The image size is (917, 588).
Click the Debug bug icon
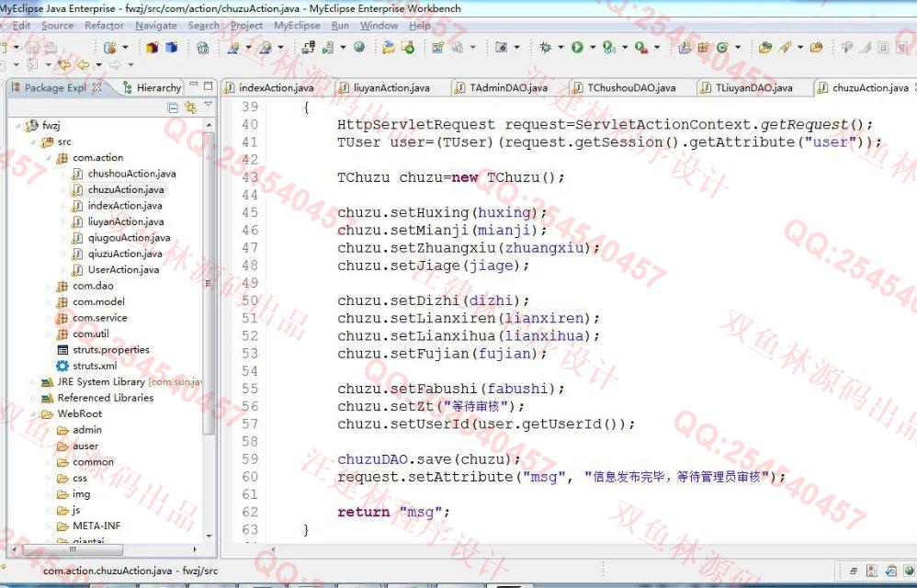pyautogui.click(x=545, y=48)
